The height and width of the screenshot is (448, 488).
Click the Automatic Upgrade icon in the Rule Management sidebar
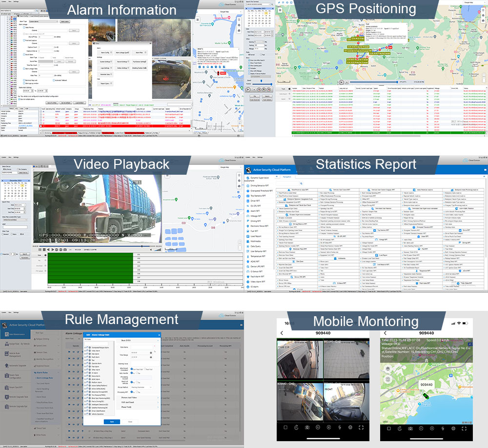point(6,366)
